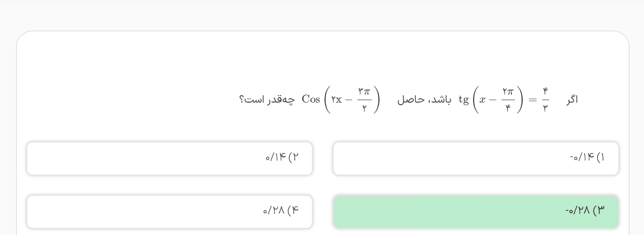Click the Cos function name in the question

point(311,100)
